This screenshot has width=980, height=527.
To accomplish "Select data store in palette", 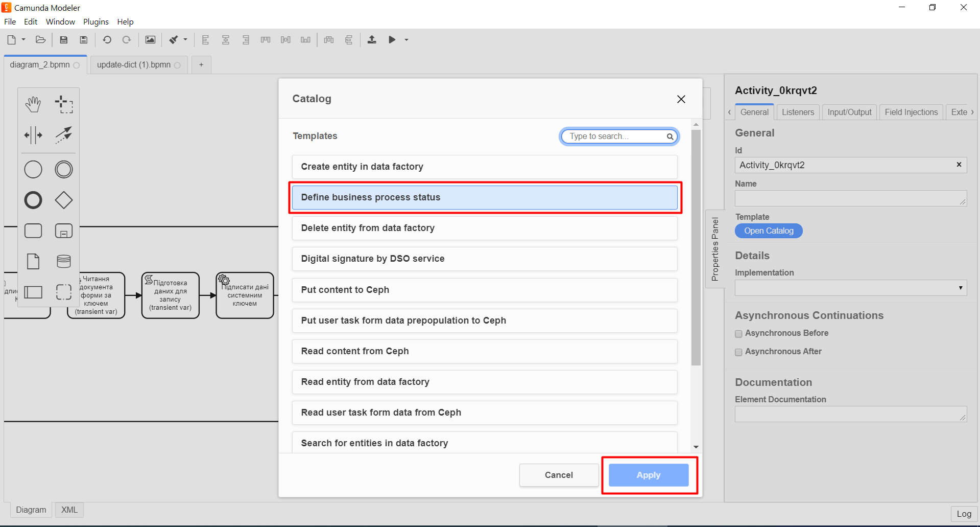I will (x=64, y=261).
